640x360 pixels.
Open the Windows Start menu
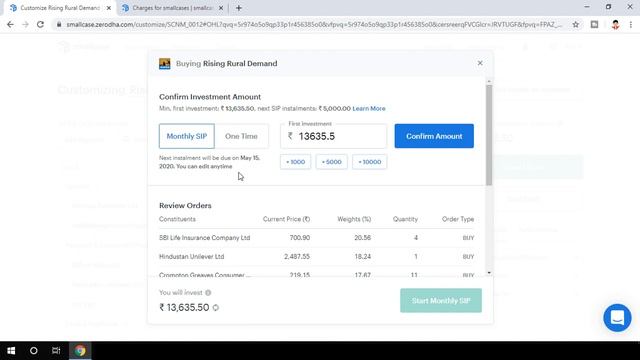click(11, 351)
